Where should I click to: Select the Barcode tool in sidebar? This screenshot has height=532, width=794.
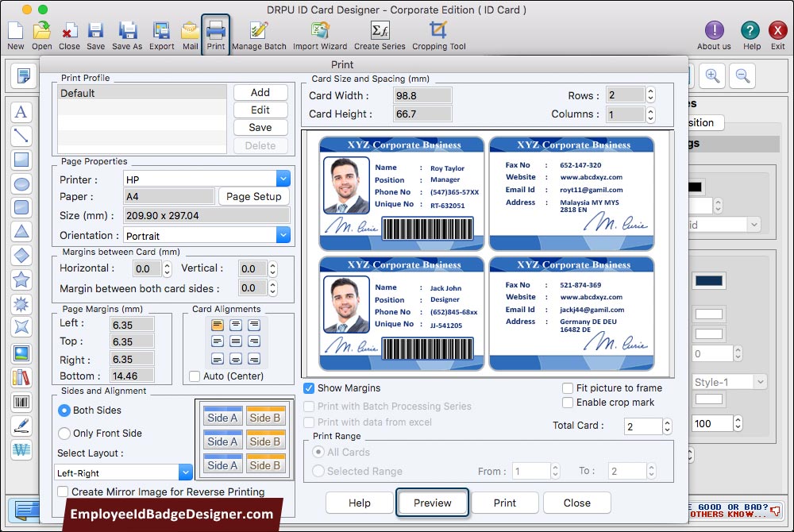pos(21,403)
